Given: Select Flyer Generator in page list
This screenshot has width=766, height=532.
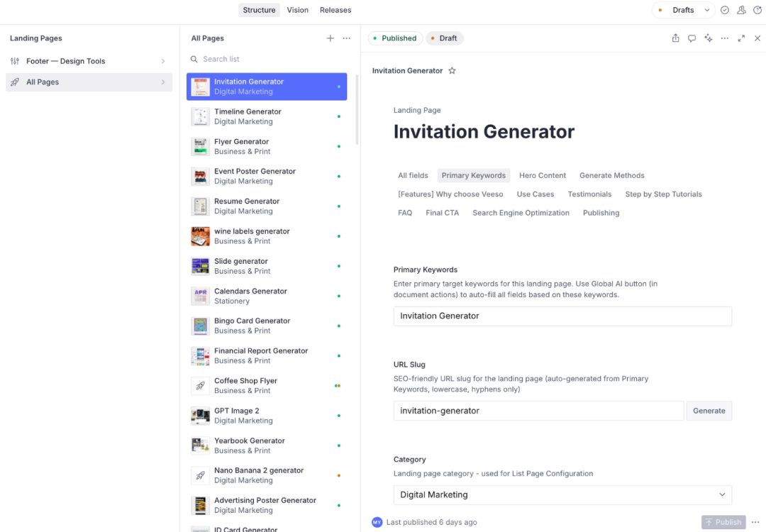Looking at the screenshot, I should click(267, 147).
